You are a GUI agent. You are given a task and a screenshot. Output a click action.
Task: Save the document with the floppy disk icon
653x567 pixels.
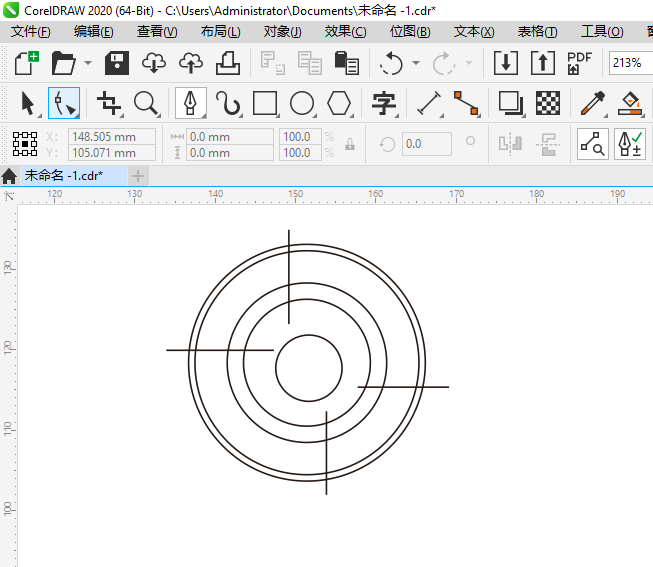(117, 63)
